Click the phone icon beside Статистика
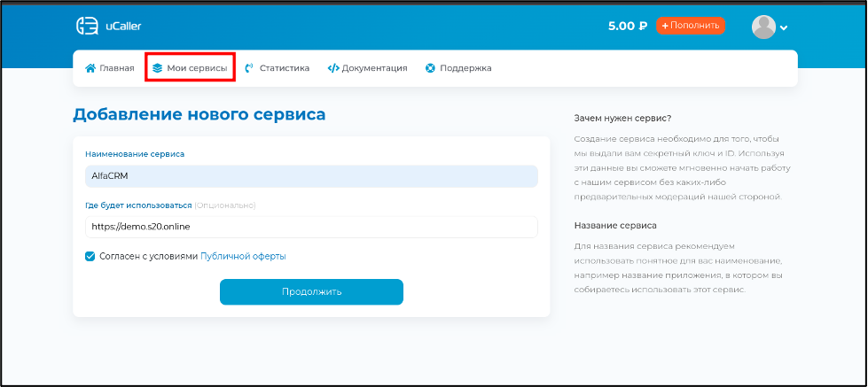 pos(249,68)
